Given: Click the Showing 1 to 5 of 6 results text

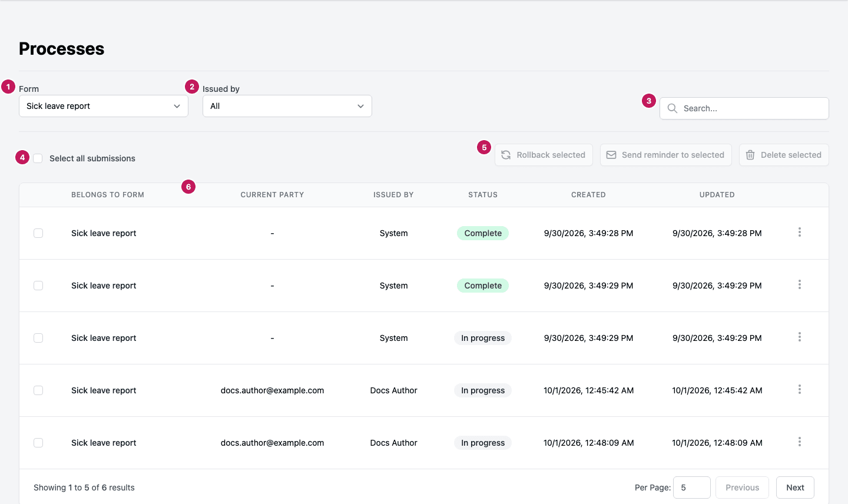Looking at the screenshot, I should tap(84, 488).
